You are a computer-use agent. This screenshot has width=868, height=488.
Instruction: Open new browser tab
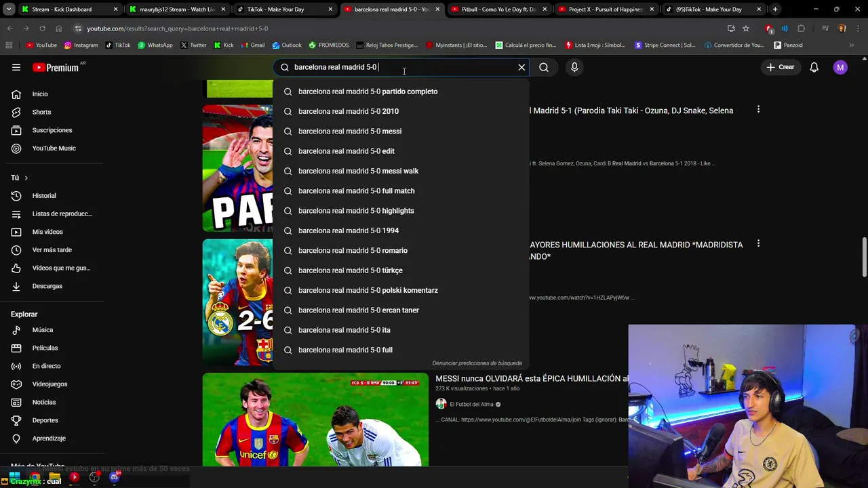(x=775, y=9)
